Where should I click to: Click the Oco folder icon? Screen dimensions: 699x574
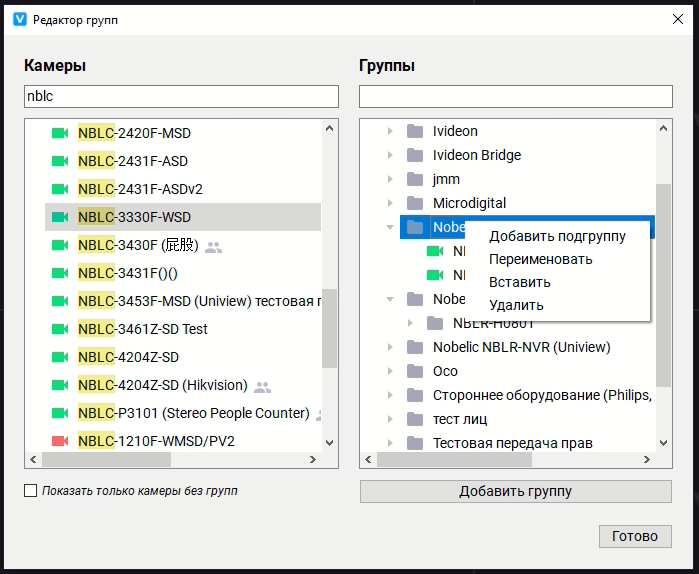pyautogui.click(x=415, y=371)
